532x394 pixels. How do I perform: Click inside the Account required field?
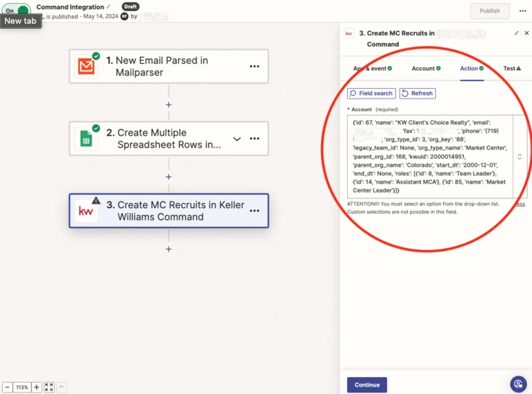[x=430, y=156]
